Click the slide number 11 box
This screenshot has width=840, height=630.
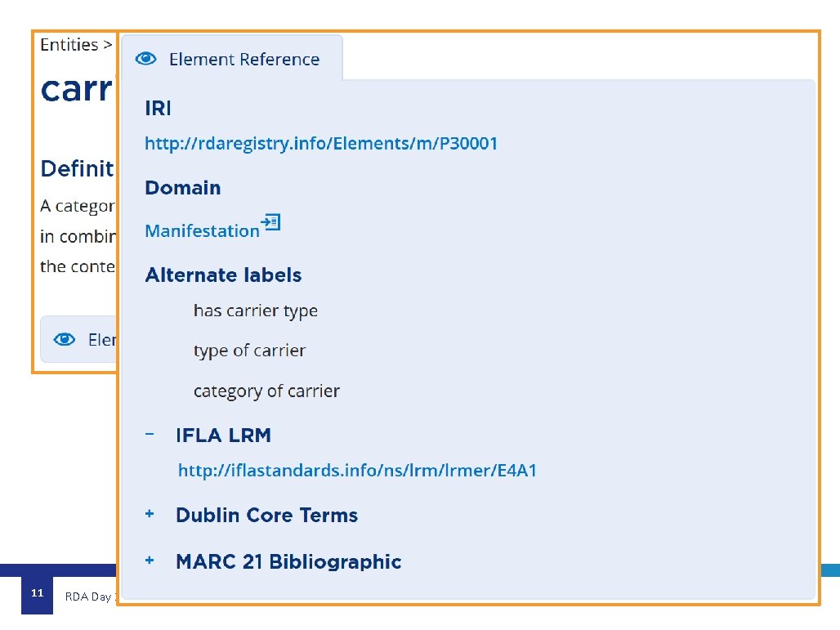point(37,594)
